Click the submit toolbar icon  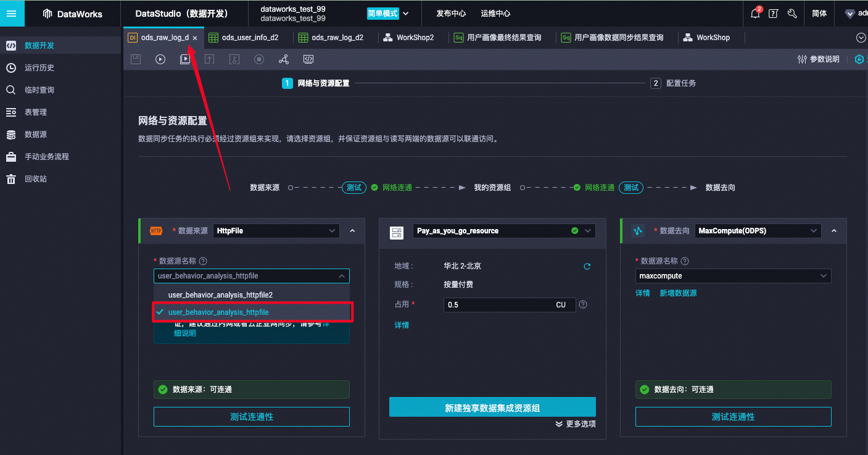pyautogui.click(x=210, y=59)
